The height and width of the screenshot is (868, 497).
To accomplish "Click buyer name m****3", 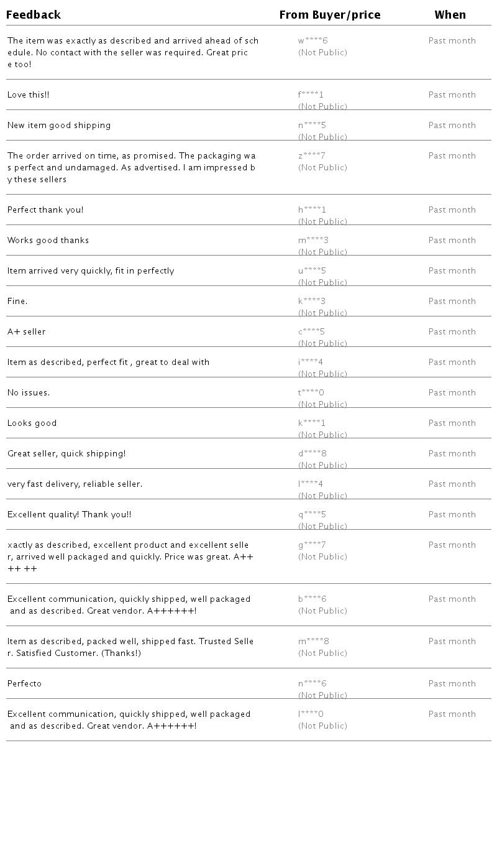I will [313, 241].
